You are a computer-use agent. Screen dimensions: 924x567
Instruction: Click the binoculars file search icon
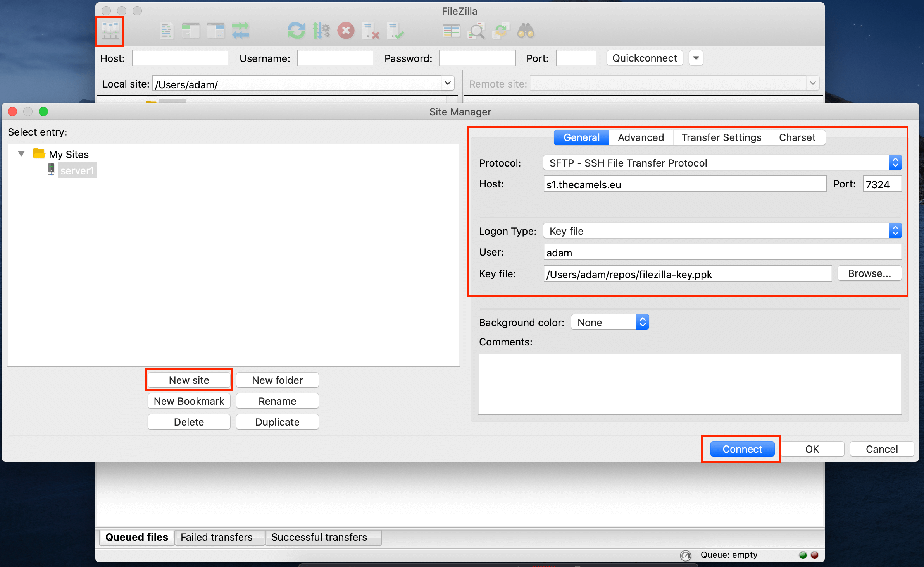[x=526, y=31]
